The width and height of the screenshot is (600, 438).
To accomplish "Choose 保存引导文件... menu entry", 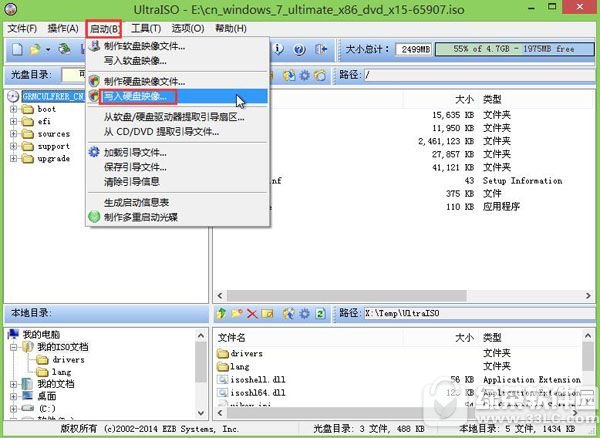I will tap(178, 167).
